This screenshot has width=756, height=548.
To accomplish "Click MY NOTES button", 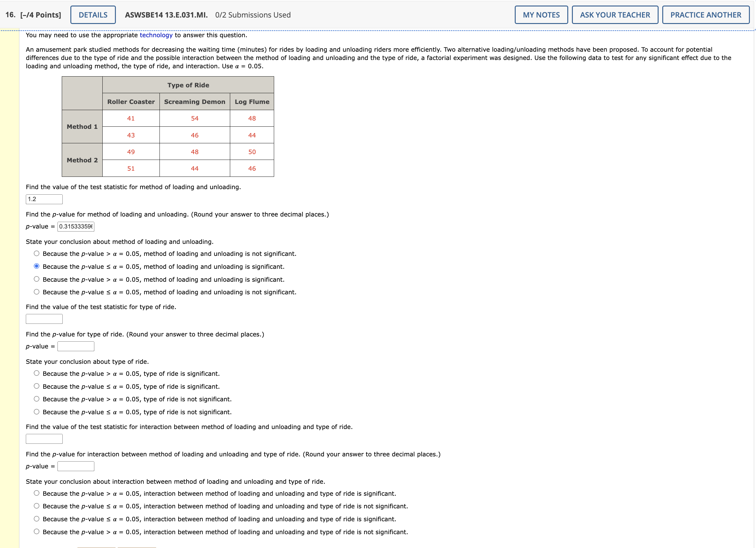I will click(541, 15).
